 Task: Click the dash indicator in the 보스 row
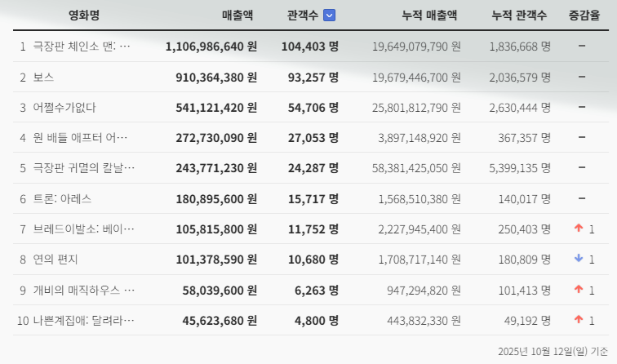[582, 78]
